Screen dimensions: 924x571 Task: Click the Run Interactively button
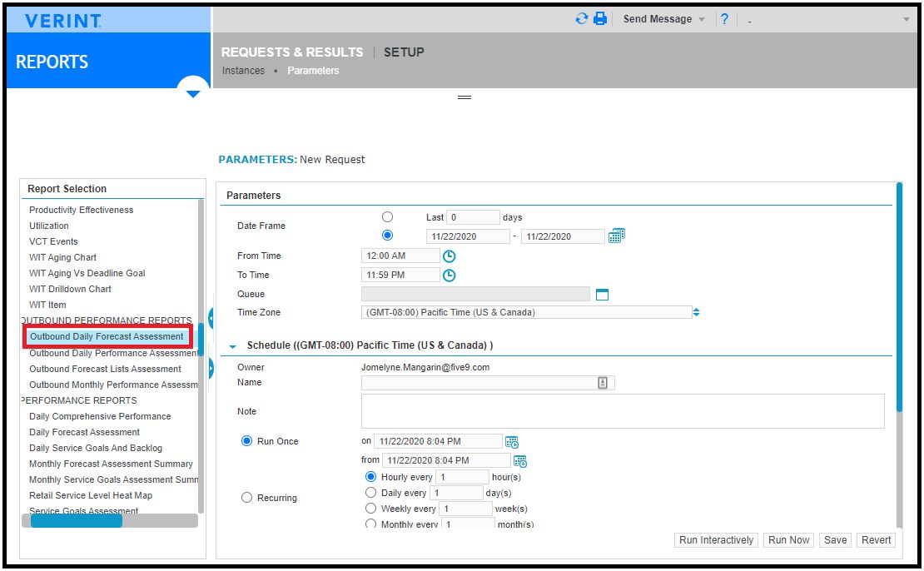point(716,540)
